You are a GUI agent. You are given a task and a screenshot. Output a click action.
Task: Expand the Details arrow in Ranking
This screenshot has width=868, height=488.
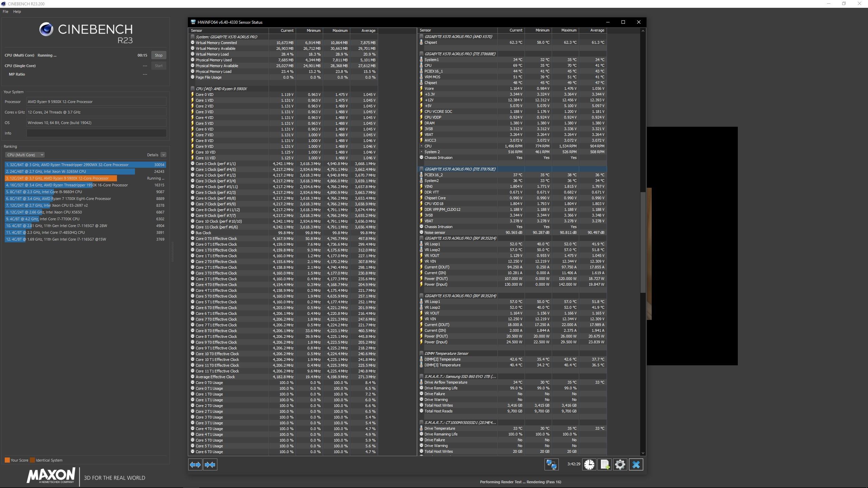click(x=163, y=155)
